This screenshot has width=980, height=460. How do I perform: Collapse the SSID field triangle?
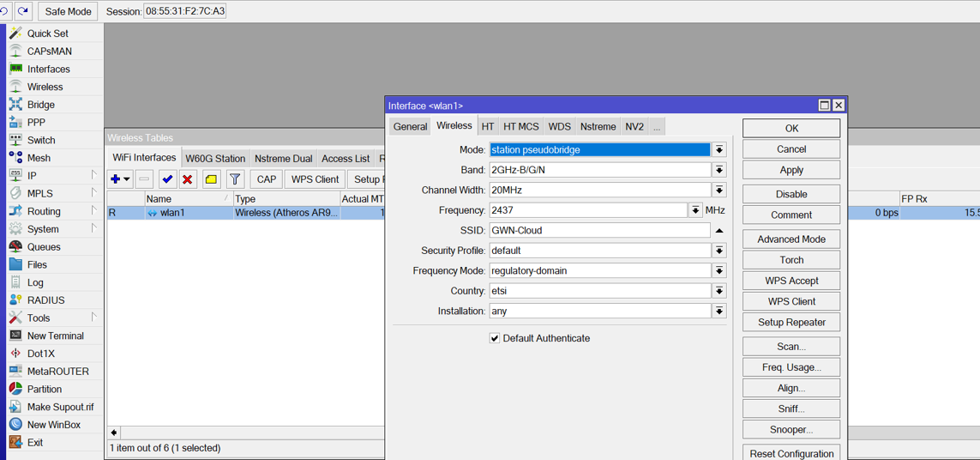[x=719, y=230]
